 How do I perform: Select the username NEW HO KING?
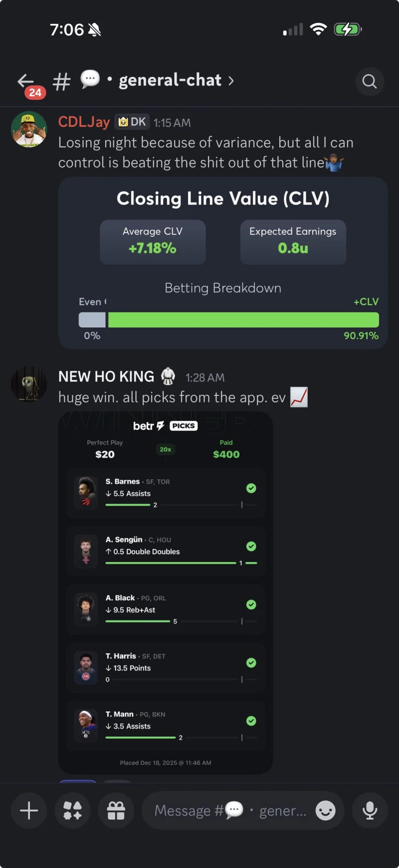point(106,376)
